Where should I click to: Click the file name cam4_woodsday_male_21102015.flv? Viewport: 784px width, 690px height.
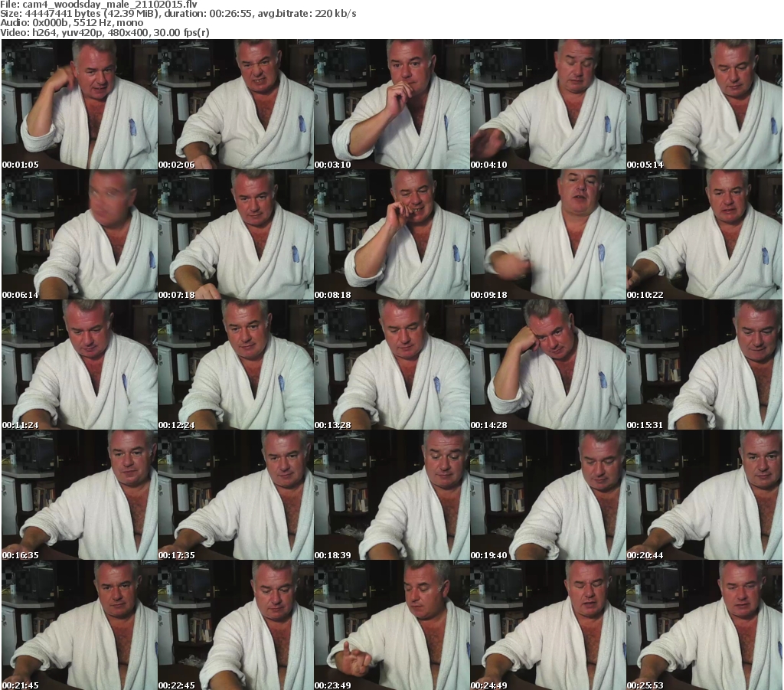pos(109,5)
